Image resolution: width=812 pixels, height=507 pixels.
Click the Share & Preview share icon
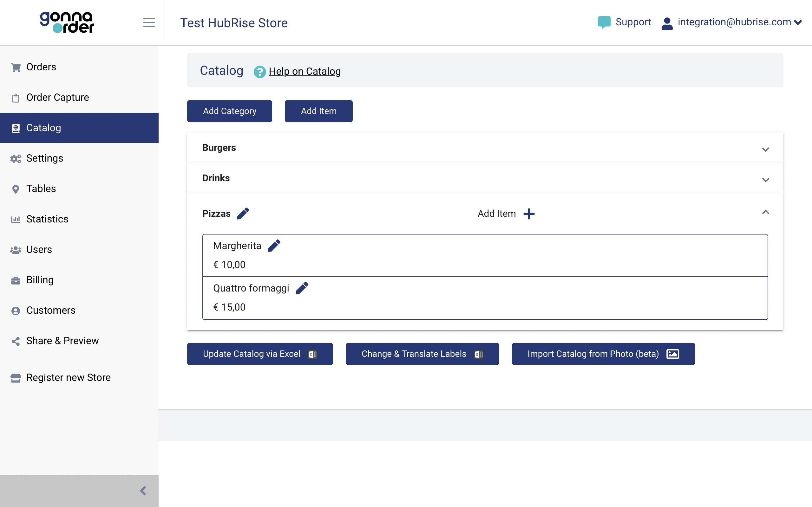tap(16, 341)
